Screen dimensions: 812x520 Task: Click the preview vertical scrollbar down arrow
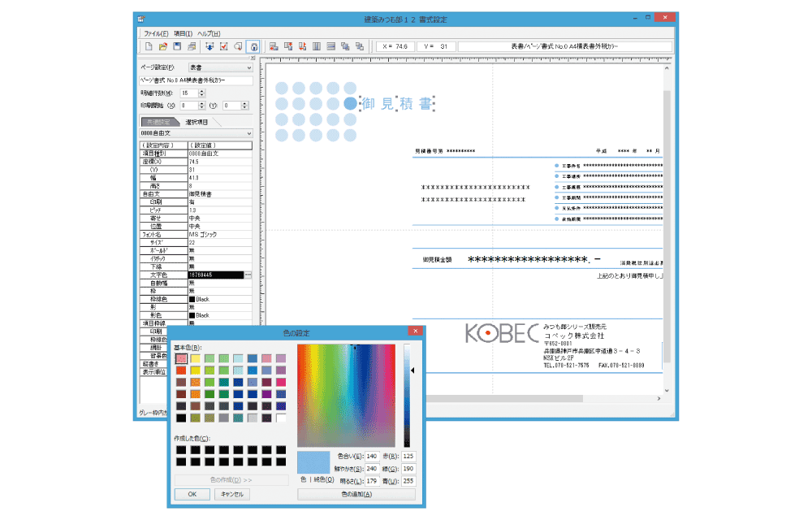pyautogui.click(x=667, y=390)
